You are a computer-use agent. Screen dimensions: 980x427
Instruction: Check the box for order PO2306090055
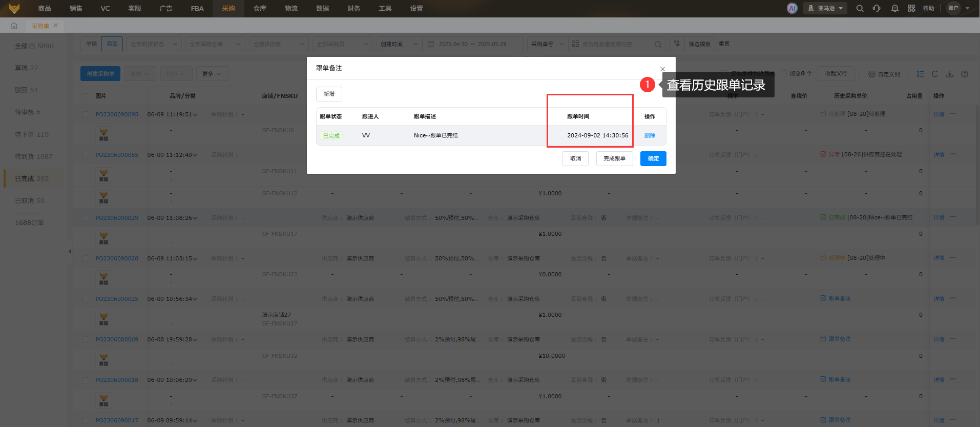86,155
